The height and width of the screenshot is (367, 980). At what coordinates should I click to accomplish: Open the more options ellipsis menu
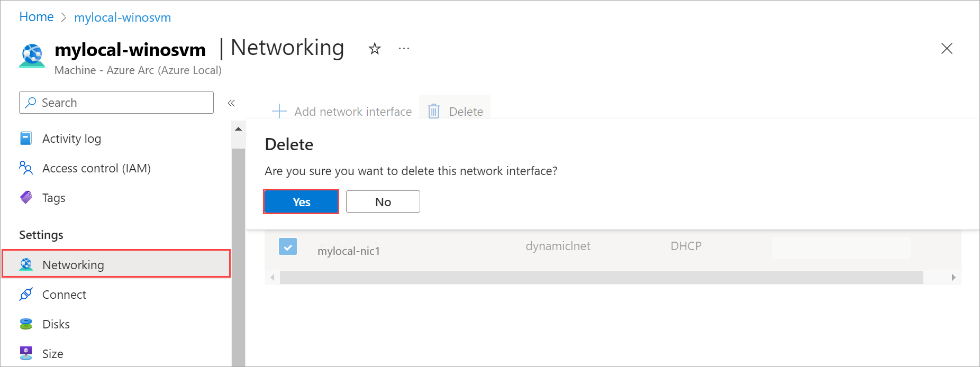coord(404,49)
